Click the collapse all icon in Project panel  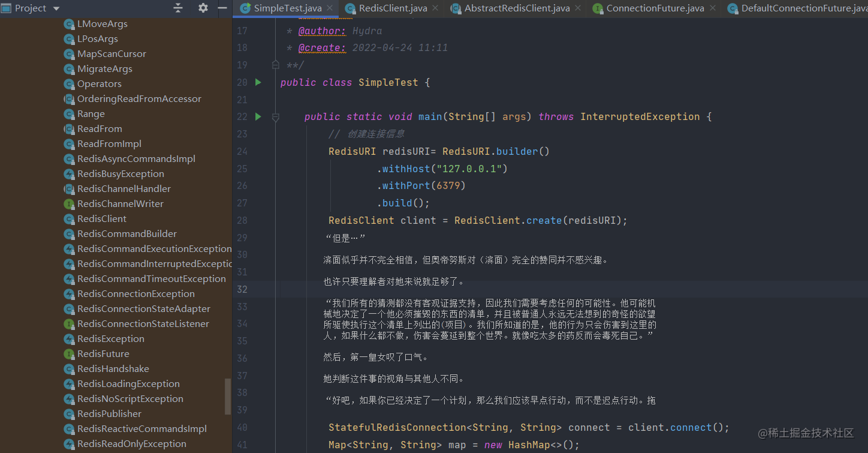coord(178,8)
